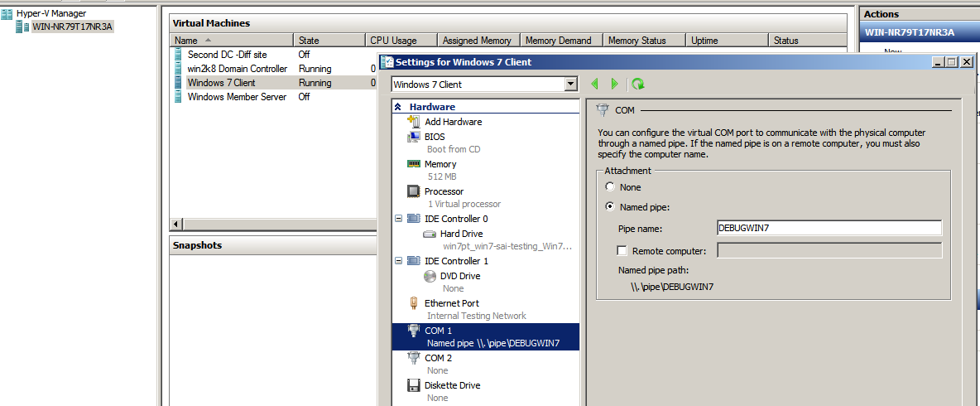Click the Hard Drive icon

[430, 234]
